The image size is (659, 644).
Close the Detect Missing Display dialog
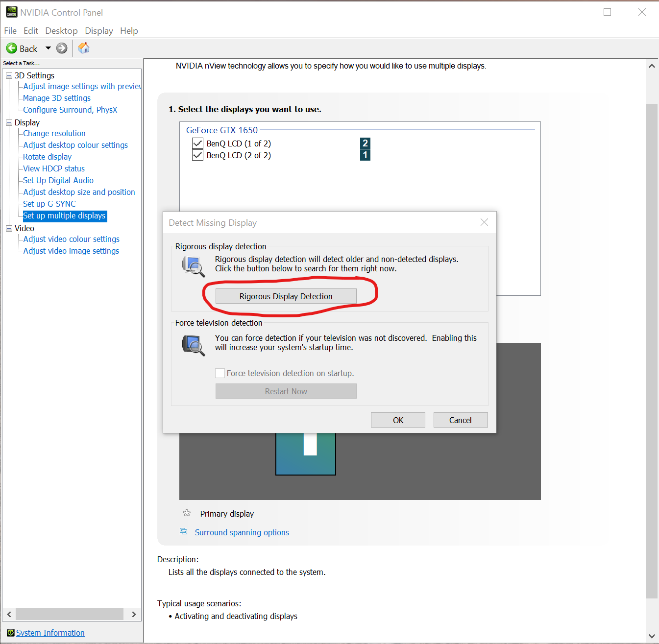[484, 222]
